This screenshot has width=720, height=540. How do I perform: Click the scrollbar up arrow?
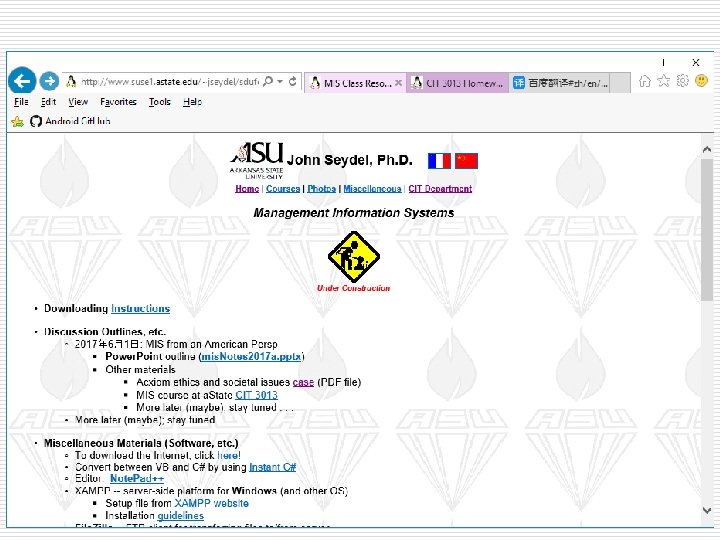tap(707, 149)
